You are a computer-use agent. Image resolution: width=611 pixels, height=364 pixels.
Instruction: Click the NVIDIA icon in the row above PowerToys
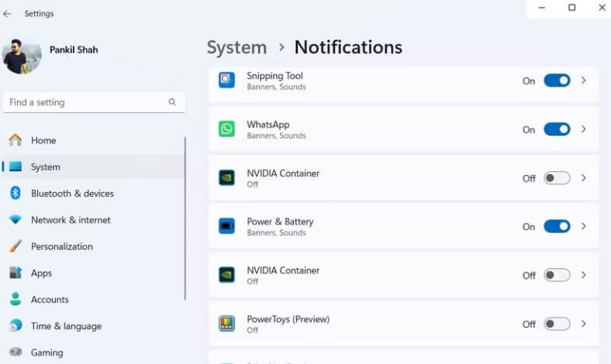point(226,274)
